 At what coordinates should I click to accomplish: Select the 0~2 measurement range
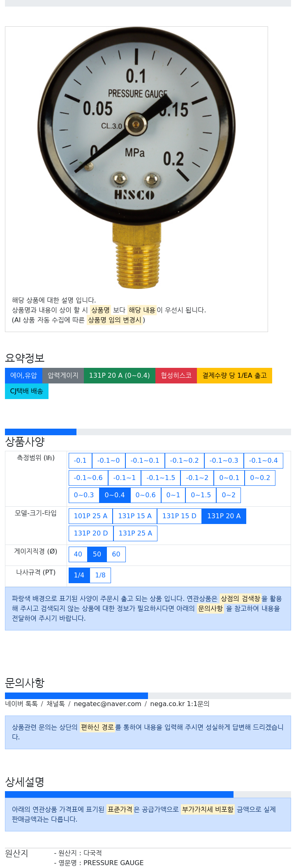229,495
